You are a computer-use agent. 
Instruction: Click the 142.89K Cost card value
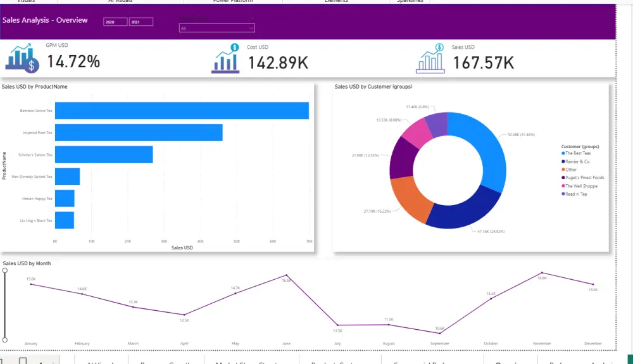click(x=278, y=63)
